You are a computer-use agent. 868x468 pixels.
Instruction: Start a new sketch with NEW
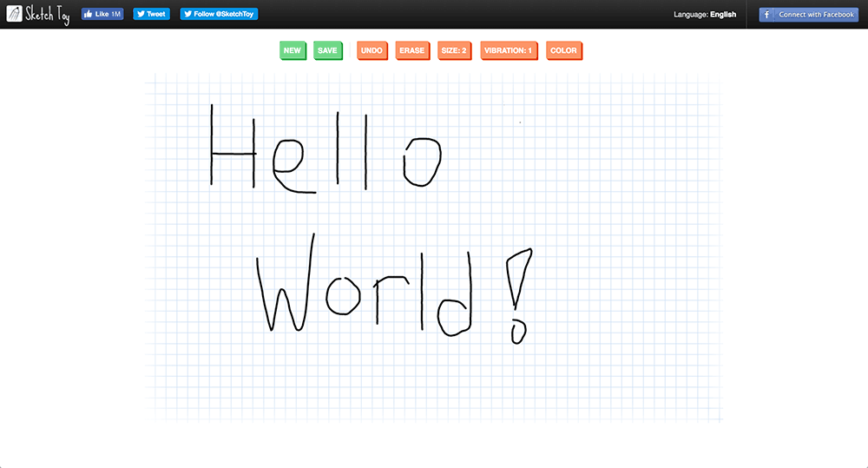click(x=293, y=50)
